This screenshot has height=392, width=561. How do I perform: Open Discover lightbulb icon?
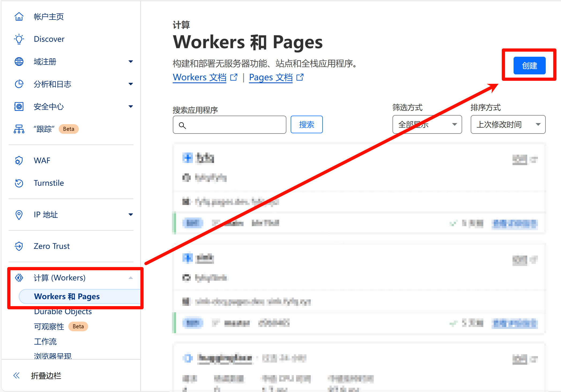[19, 39]
